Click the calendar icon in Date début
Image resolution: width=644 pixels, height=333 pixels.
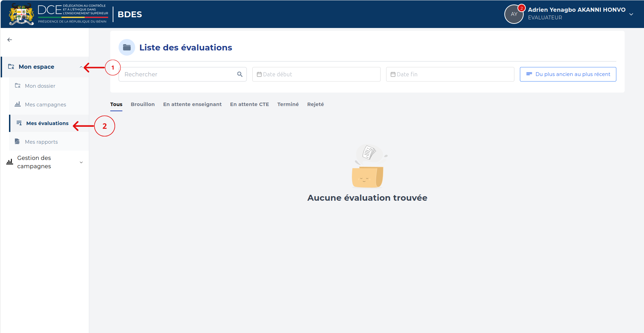(259, 74)
